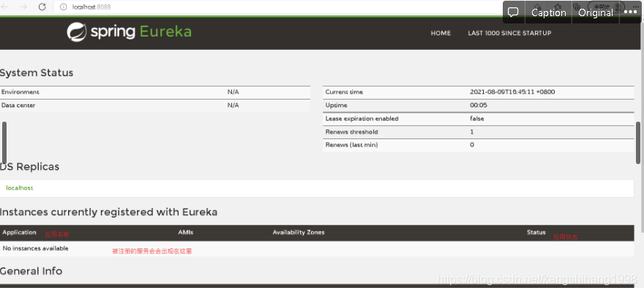The width and height of the screenshot is (644, 293).
Task: Click the Data center label
Action: [x=18, y=105]
